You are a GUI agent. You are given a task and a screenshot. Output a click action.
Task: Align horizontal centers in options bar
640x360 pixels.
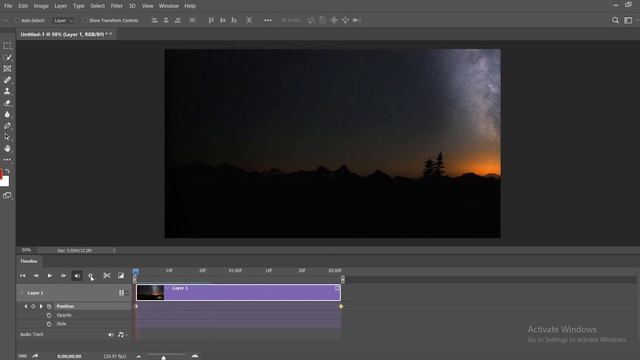(166, 20)
